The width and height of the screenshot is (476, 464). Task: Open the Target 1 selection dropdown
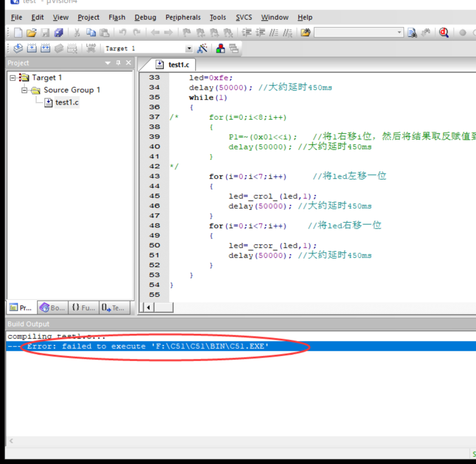coord(189,48)
